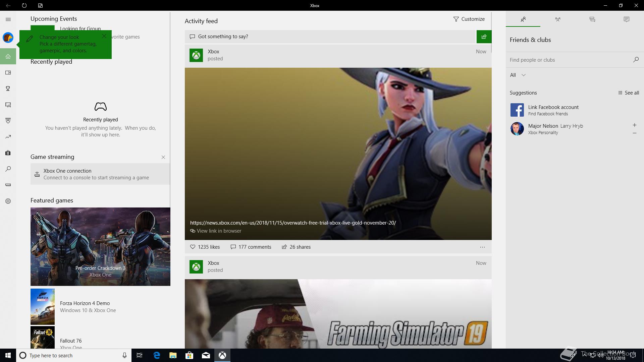Open Xbox avatar on Farming Simulator post
644x362 pixels.
point(196,267)
